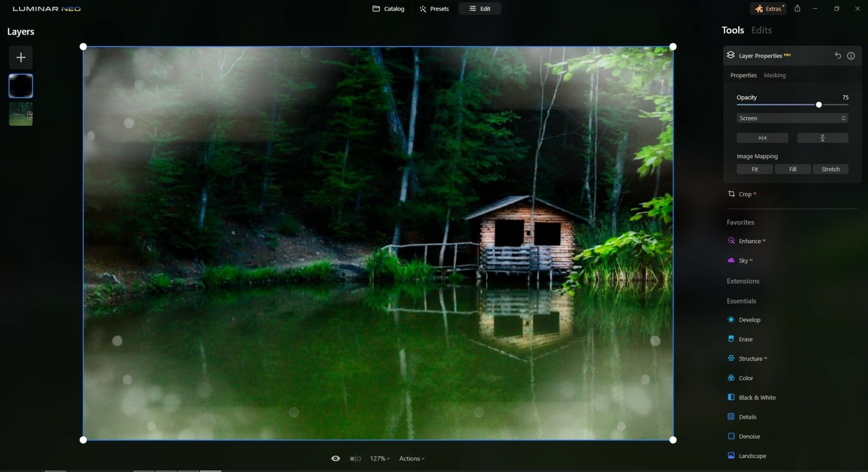Open the Extras marketplace
868x472 pixels.
point(768,8)
